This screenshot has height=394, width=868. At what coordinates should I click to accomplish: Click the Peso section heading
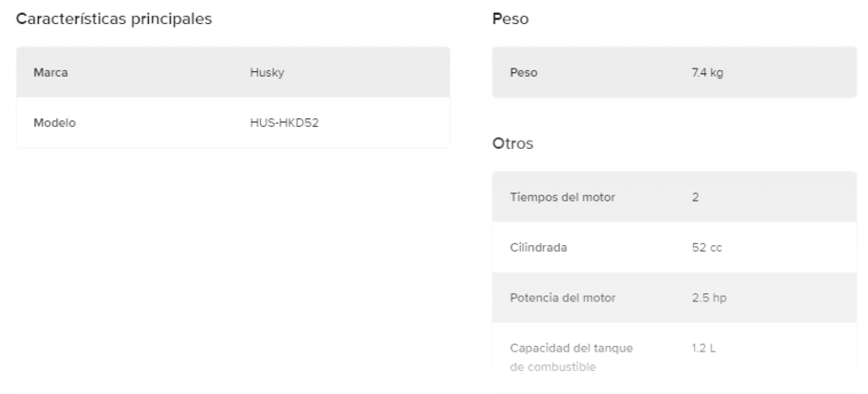tap(510, 19)
